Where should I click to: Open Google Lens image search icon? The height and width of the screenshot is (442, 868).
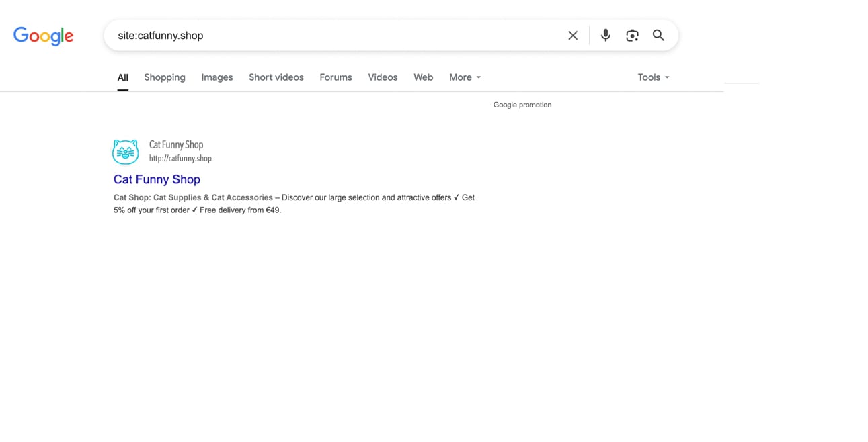coord(632,36)
